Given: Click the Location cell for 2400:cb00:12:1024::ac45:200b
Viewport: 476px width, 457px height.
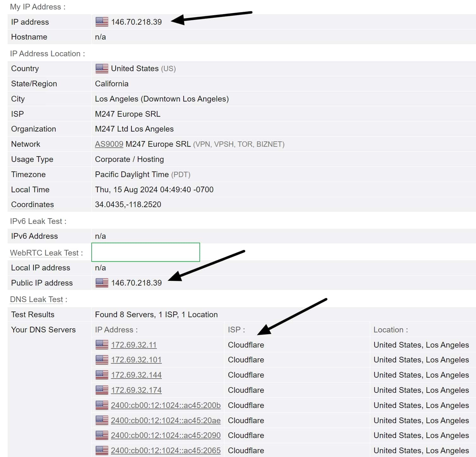Looking at the screenshot, I should 421,405.
